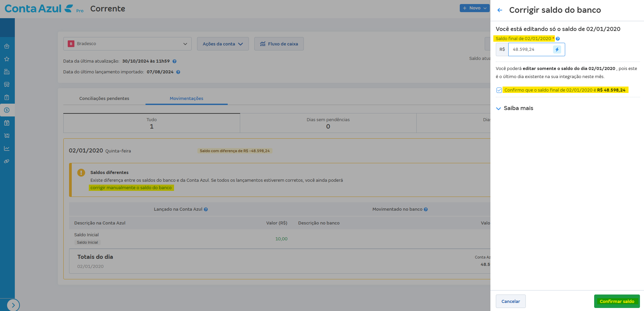
Task: Open the Bradesco account dropdown
Action: click(x=127, y=44)
